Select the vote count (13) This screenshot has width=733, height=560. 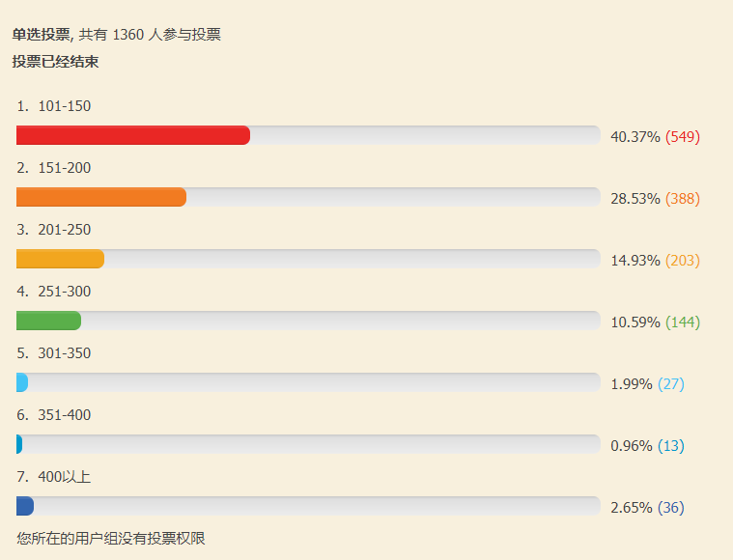(671, 445)
